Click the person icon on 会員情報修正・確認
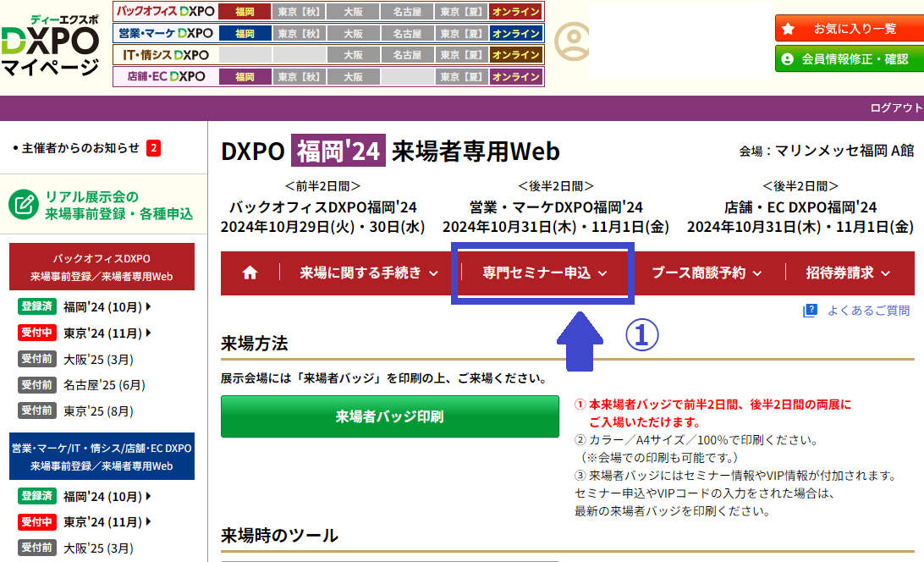The height and width of the screenshot is (562, 924). point(788,59)
